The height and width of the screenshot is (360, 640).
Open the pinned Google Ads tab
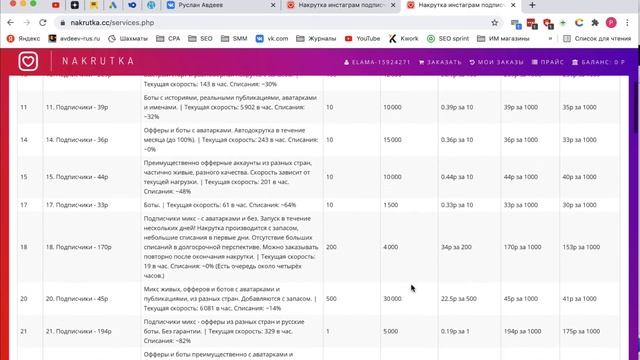coord(113,5)
